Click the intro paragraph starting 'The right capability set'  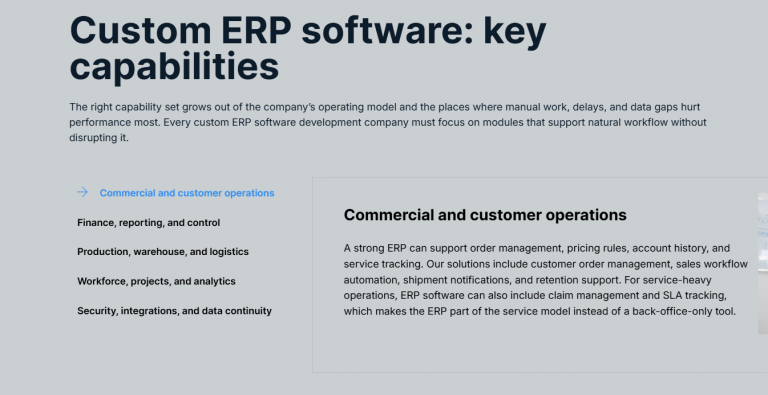(387, 122)
